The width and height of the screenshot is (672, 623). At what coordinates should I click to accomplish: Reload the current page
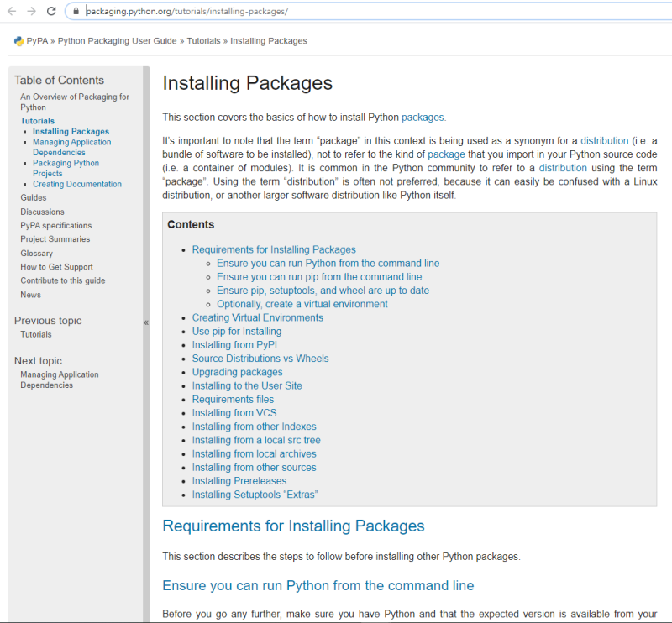52,13
